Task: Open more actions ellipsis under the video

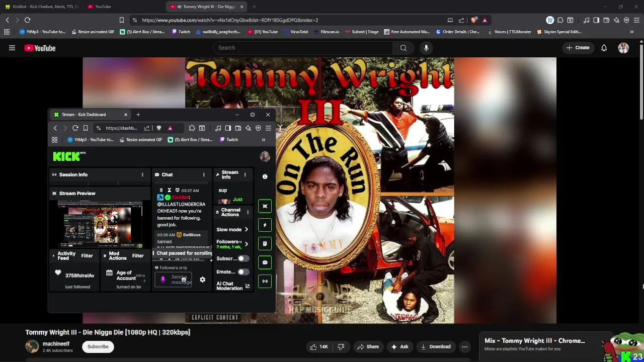Action: point(465,346)
